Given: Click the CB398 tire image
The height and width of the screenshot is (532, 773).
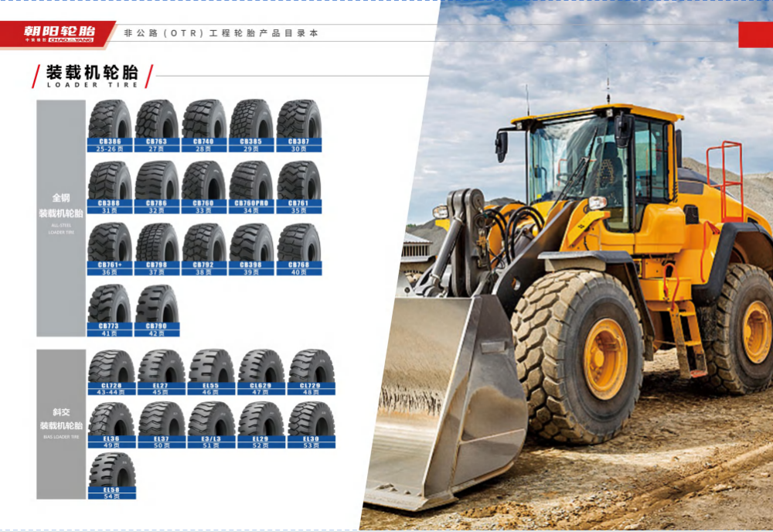Looking at the screenshot, I should click(251, 242).
